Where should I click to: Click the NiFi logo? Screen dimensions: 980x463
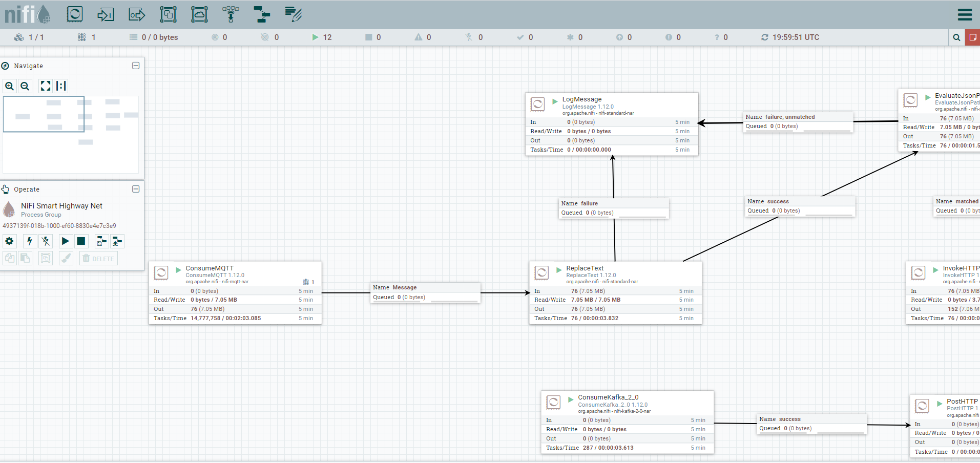[x=27, y=14]
